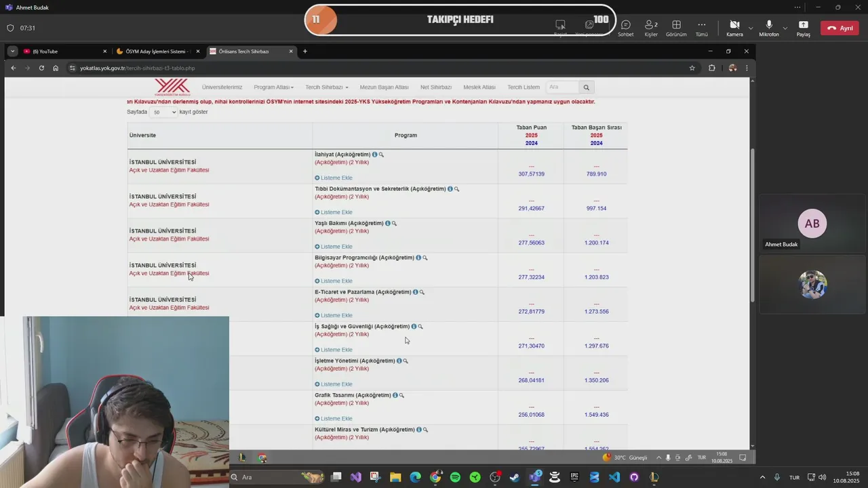868x488 pixels.
Task: Click the Windows taskbar Ara search box
Action: (278, 477)
